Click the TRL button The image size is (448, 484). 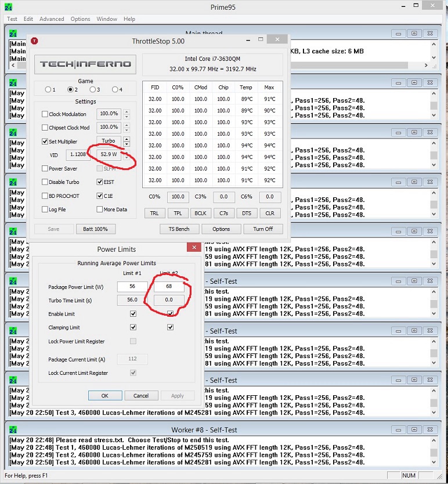[154, 213]
